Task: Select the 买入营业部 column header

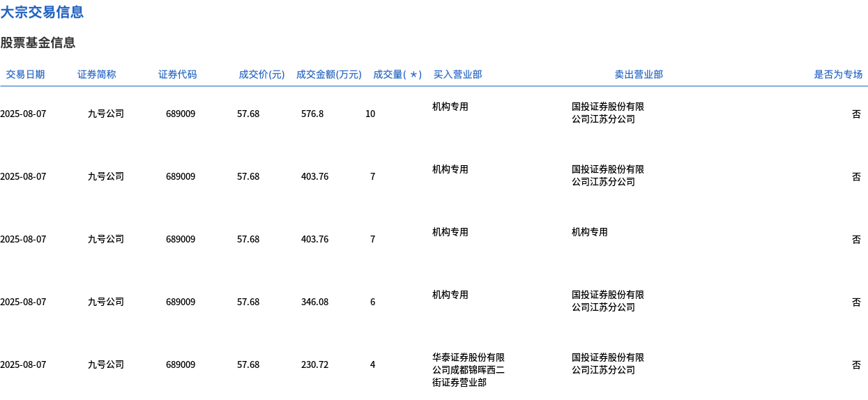Action: tap(457, 75)
